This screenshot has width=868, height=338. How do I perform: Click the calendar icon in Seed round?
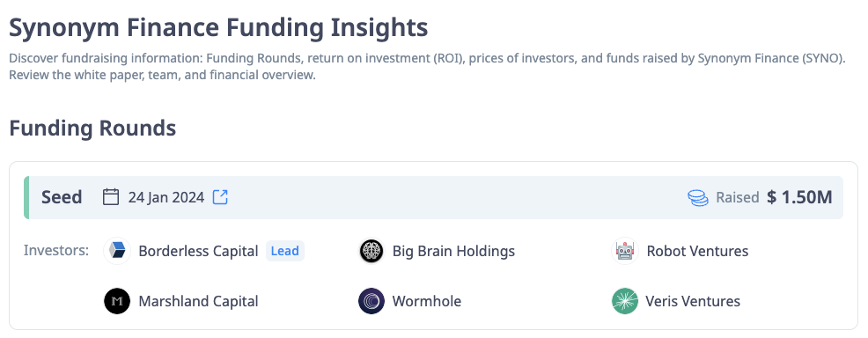pyautogui.click(x=111, y=197)
